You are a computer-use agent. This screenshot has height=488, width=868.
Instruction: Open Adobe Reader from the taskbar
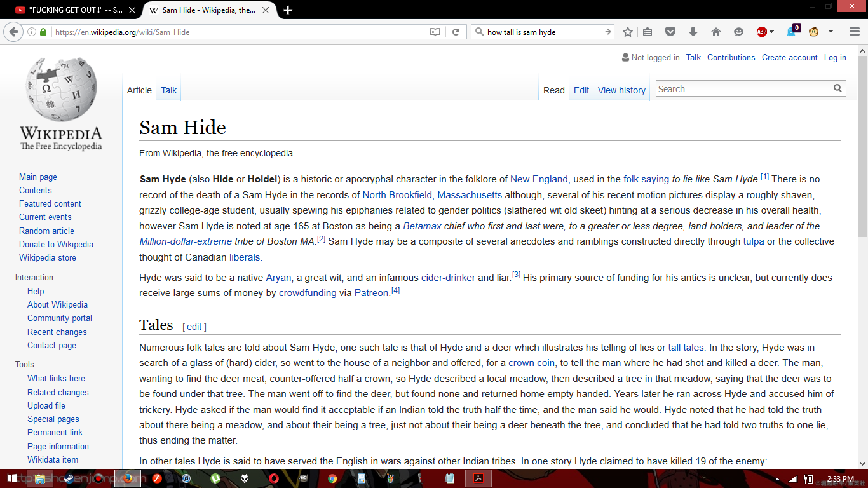coord(478,478)
